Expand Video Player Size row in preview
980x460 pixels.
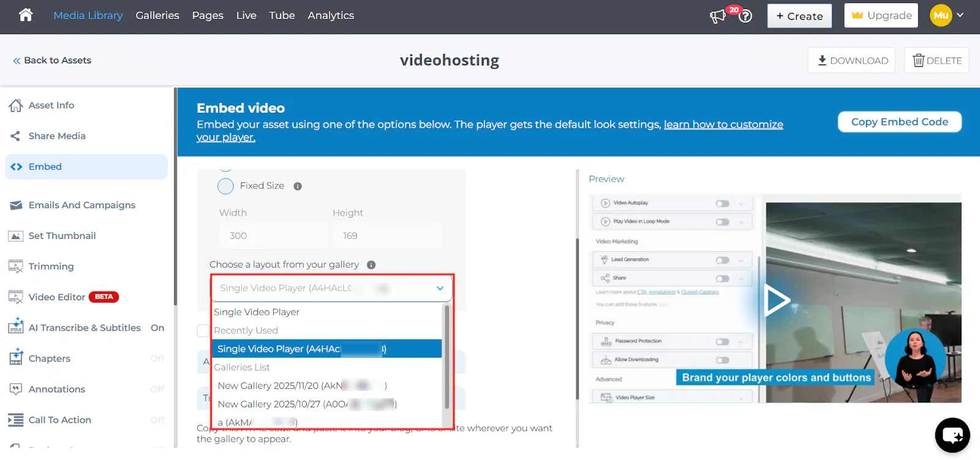click(x=672, y=398)
